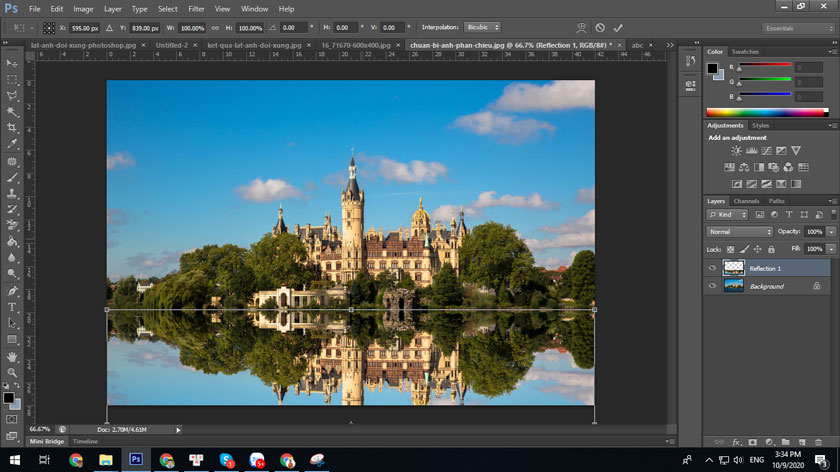Select the Move tool
The image size is (840, 472).
[x=12, y=63]
